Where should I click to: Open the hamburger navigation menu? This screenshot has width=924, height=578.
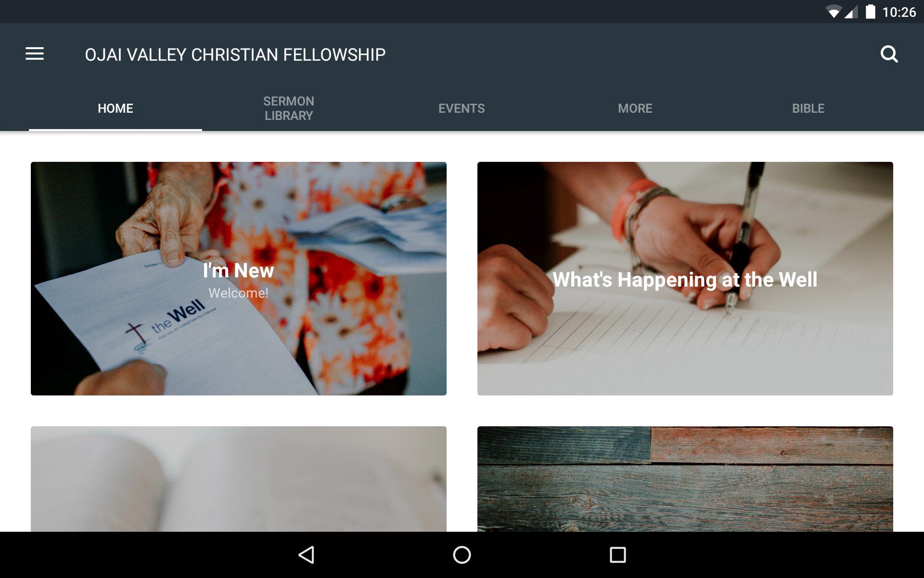tap(35, 54)
